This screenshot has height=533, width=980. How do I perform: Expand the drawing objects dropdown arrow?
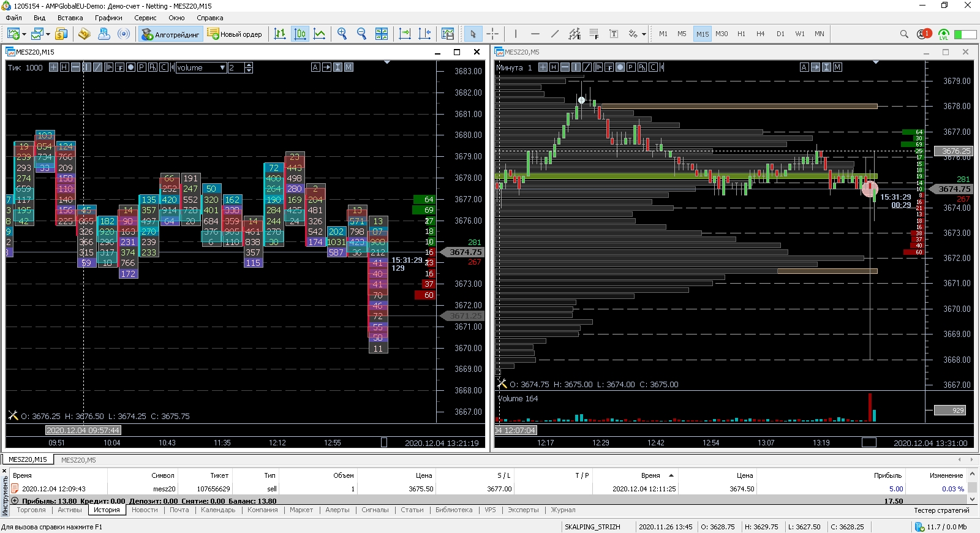pos(644,34)
